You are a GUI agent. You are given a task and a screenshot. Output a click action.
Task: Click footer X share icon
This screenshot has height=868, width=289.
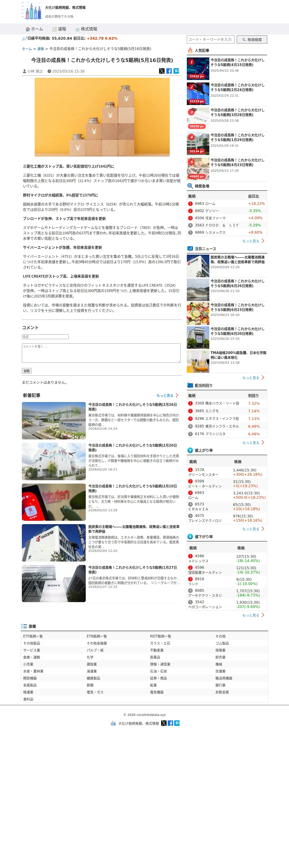coord(164,723)
